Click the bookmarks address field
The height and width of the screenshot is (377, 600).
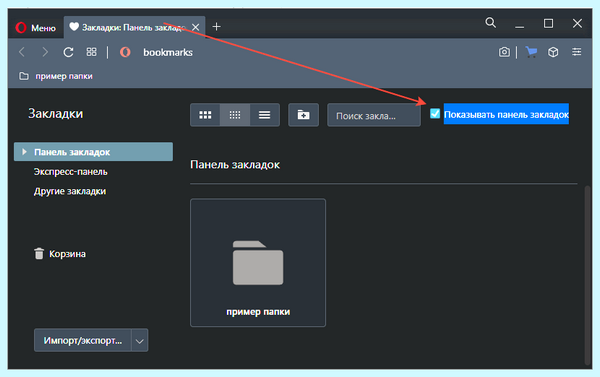click(168, 52)
